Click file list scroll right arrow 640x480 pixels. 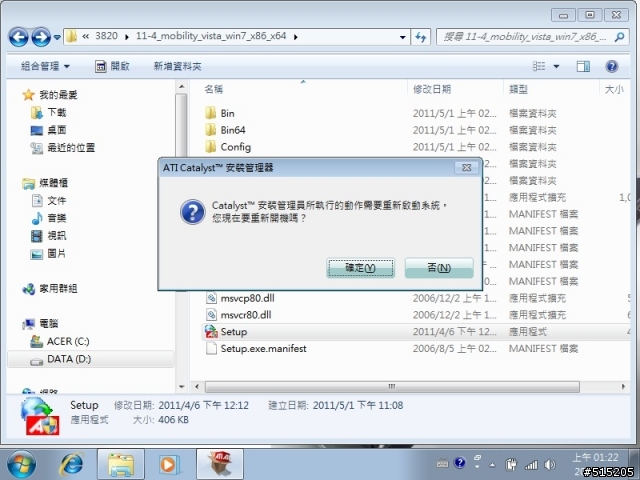623,386
